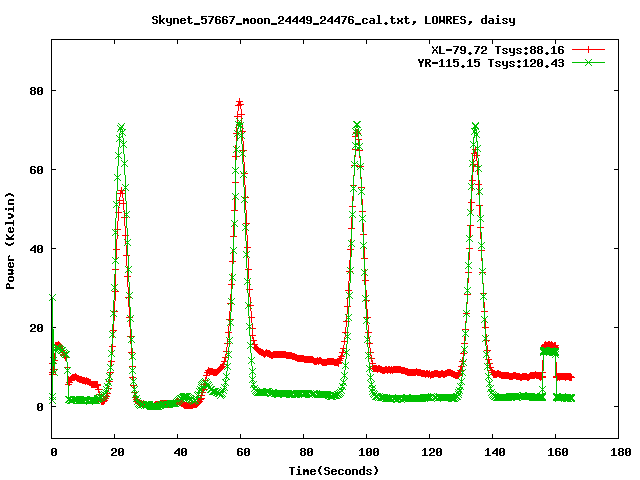Click the x-axis tick label 140
Viewport: 640px width, 480px height.
tap(495, 452)
